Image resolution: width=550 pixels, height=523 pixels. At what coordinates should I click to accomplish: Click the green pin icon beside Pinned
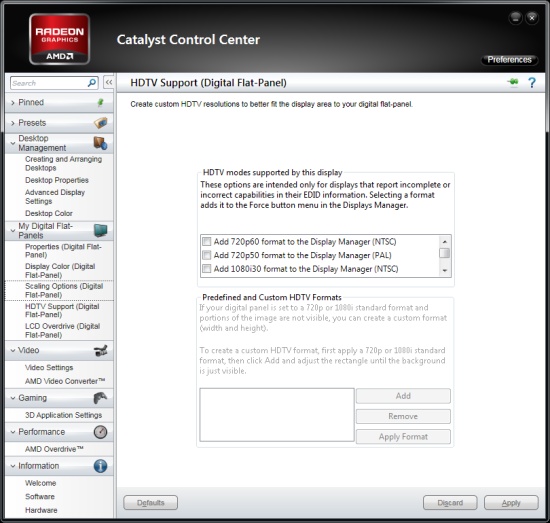tap(100, 102)
